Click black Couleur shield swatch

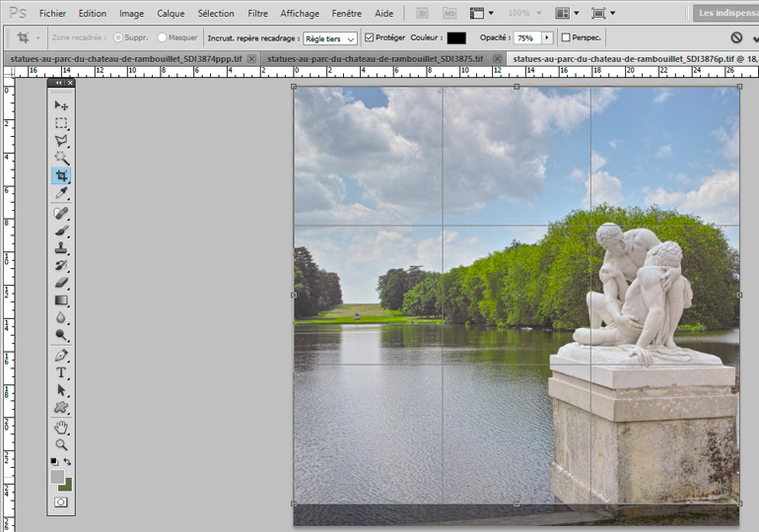tap(456, 37)
